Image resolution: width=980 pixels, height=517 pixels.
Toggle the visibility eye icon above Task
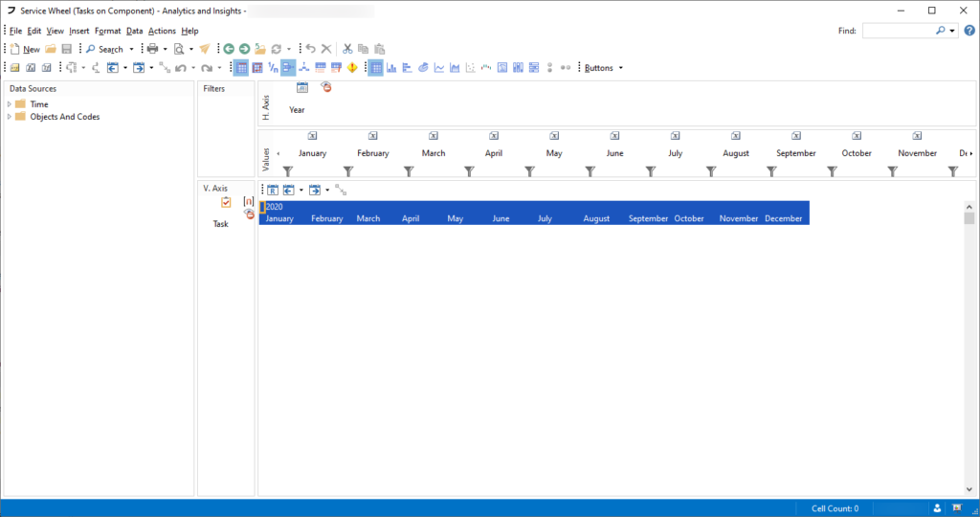click(249, 214)
